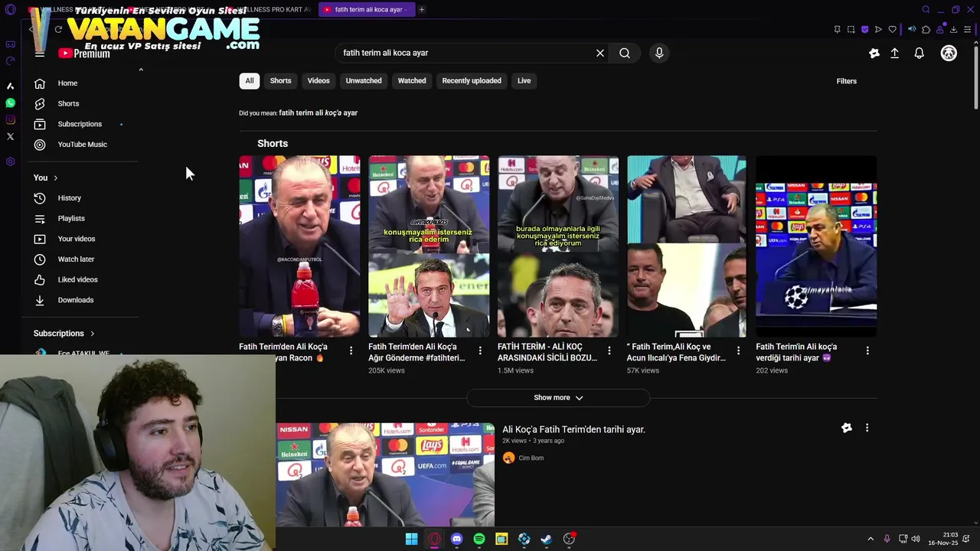Open Opera GX pinboard pin icon
This screenshot has height=551, width=980.
point(837,29)
